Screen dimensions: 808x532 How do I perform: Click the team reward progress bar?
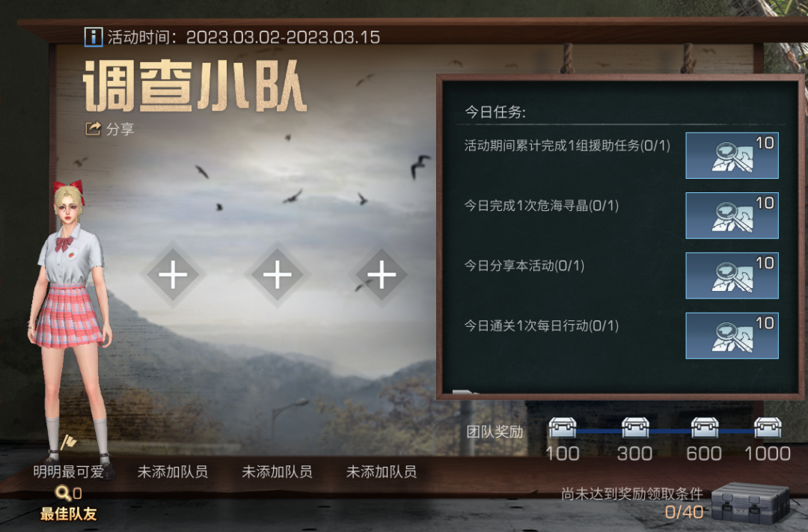665,431
